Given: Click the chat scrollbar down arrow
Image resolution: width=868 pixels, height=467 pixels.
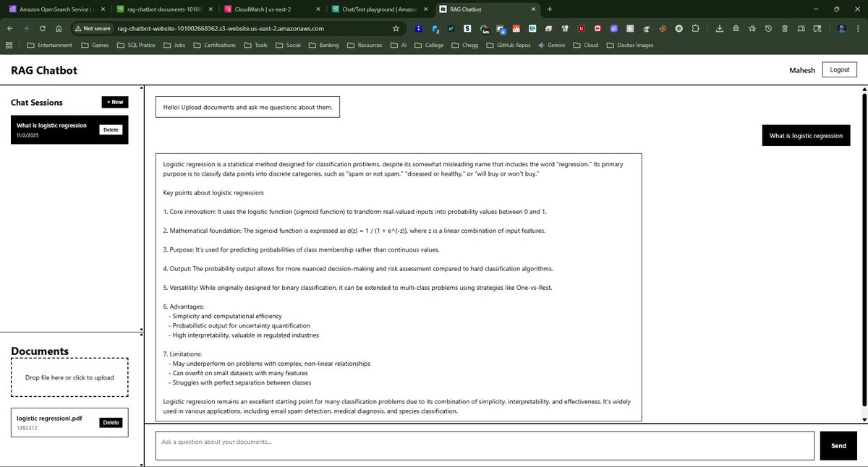Looking at the screenshot, I should coord(864,419).
